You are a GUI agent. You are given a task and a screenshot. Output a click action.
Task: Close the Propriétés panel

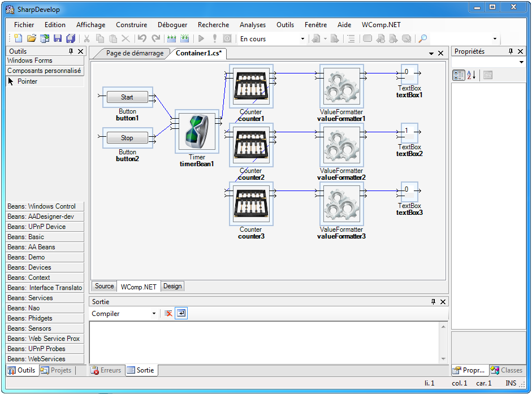point(521,51)
